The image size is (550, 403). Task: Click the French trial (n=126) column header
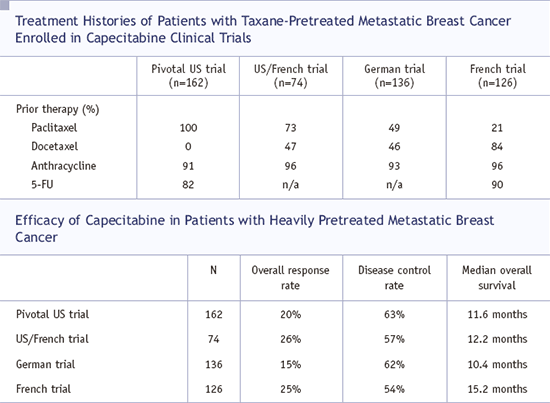[x=498, y=76]
